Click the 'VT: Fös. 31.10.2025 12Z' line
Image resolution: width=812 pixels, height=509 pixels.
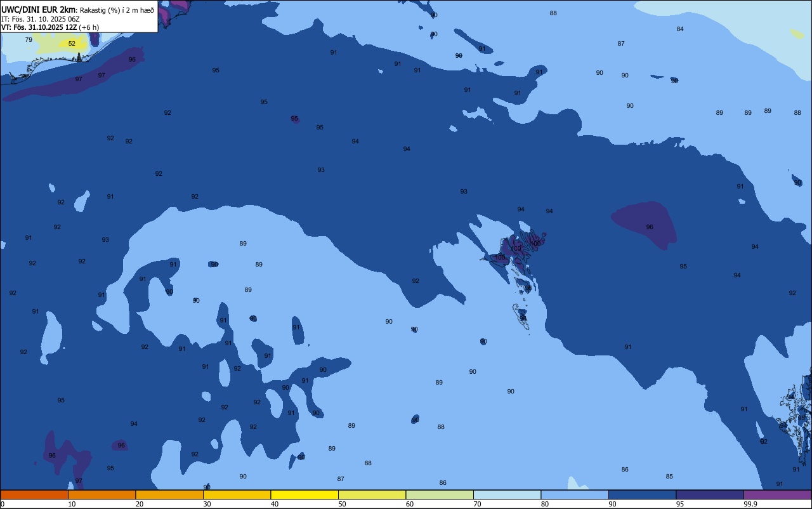[x=39, y=27]
